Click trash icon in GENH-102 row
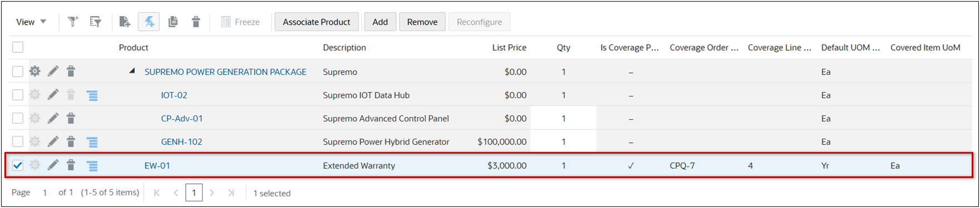 point(71,142)
